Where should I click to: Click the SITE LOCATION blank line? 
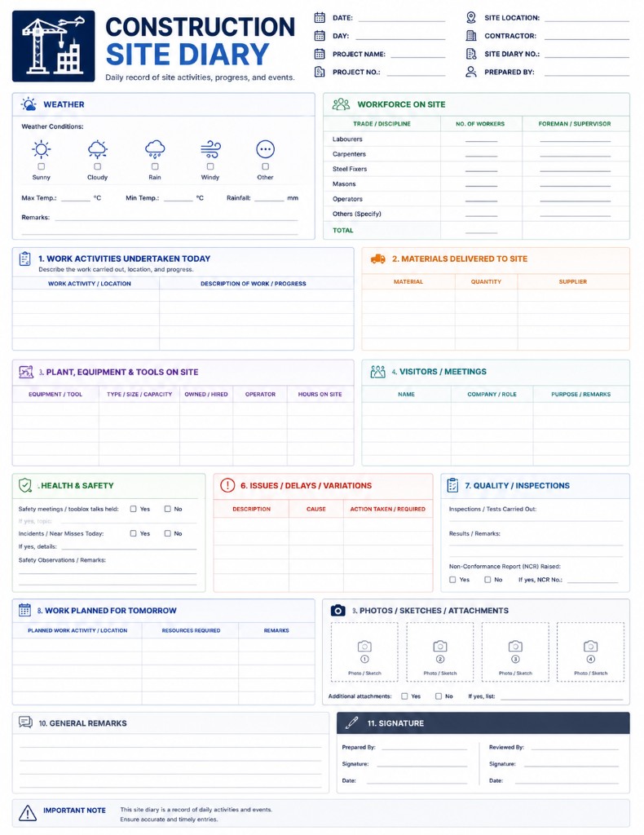point(586,18)
